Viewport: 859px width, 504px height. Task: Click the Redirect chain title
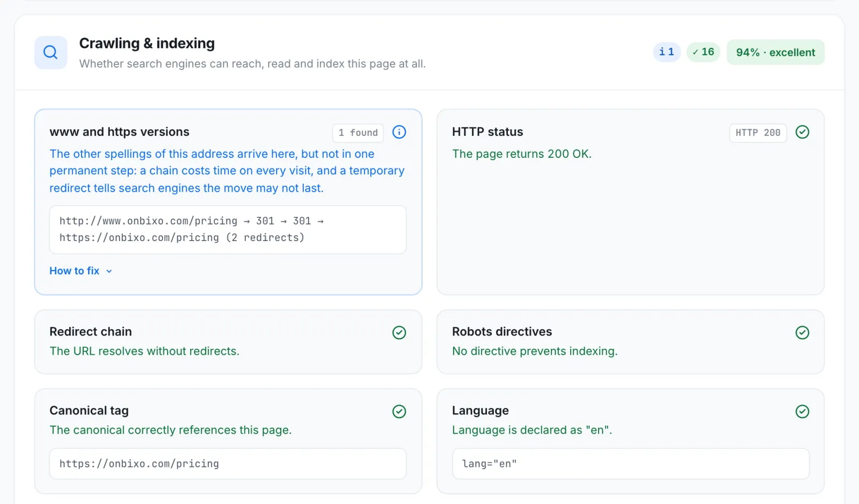(x=91, y=332)
